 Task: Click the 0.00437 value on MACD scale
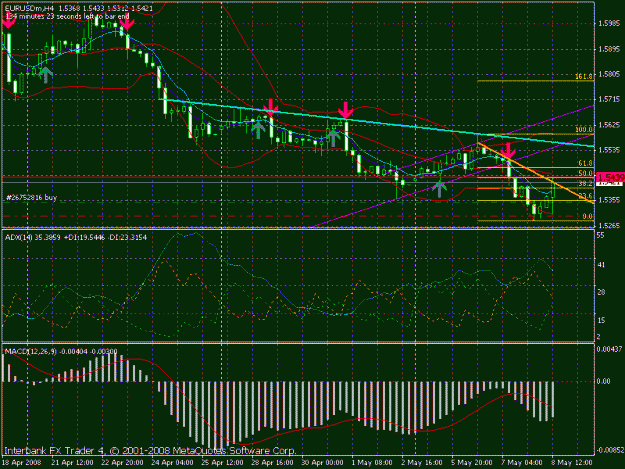coord(609,349)
